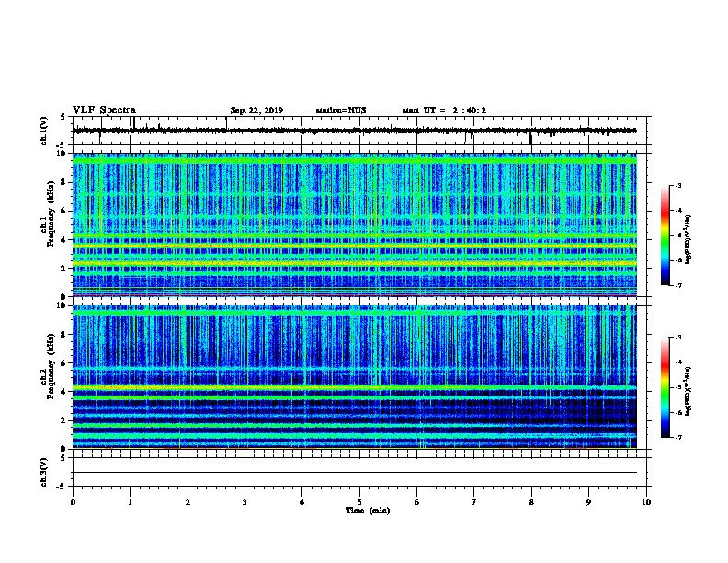
Task: Click the ch.1 voltage waveform trace panel
Action: [x=361, y=131]
